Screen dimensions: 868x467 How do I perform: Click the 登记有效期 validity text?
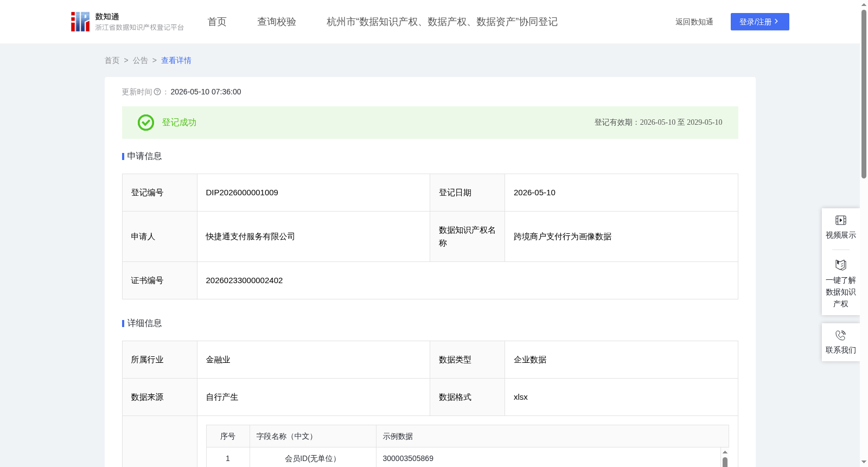point(658,123)
